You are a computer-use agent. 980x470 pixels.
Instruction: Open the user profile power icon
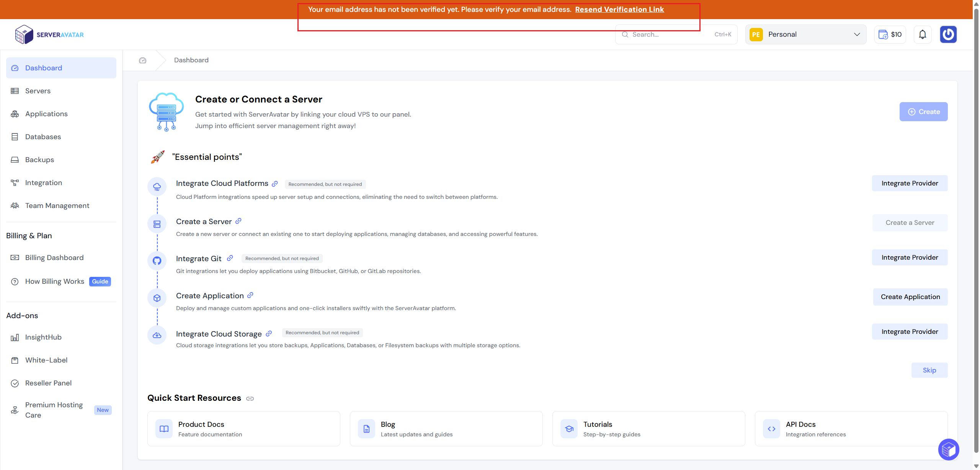(948, 34)
